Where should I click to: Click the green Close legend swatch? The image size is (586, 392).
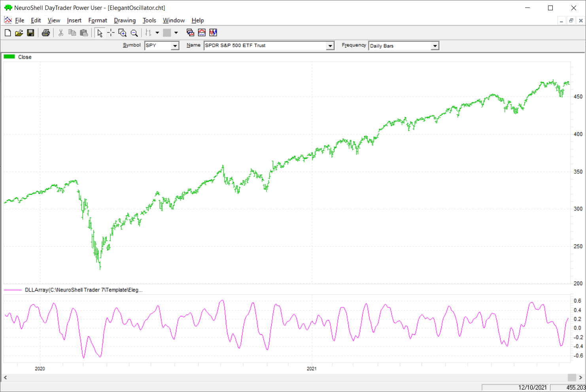pos(9,57)
